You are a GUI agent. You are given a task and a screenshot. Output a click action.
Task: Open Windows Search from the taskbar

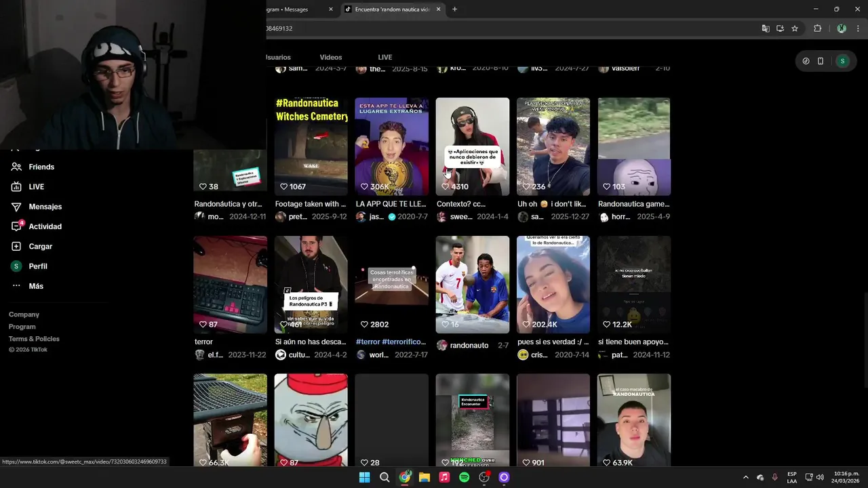384,477
